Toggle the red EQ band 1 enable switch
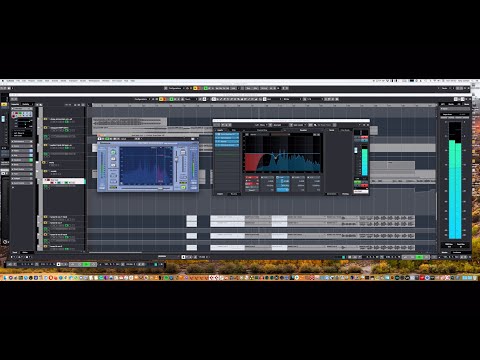The image size is (480, 360). pyautogui.click(x=248, y=177)
